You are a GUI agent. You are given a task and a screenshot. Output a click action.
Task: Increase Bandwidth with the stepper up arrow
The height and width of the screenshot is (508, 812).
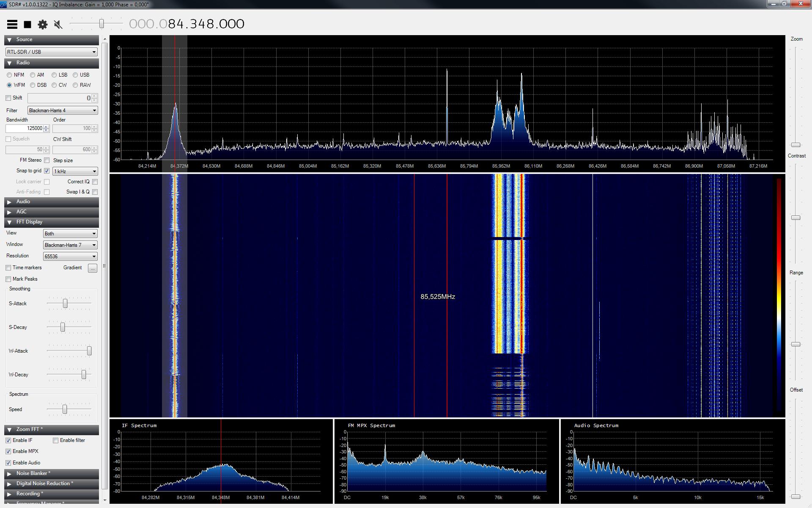47,127
